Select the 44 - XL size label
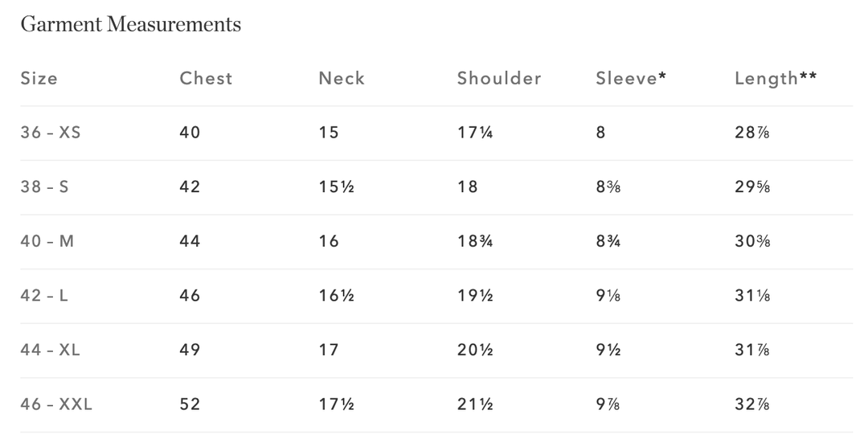 [x=51, y=350]
